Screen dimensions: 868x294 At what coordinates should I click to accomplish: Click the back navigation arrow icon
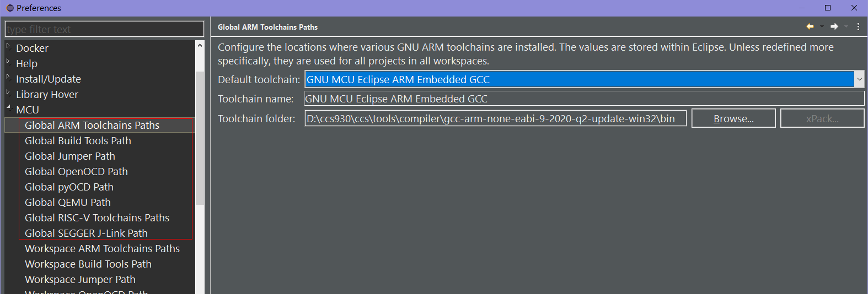(x=810, y=26)
